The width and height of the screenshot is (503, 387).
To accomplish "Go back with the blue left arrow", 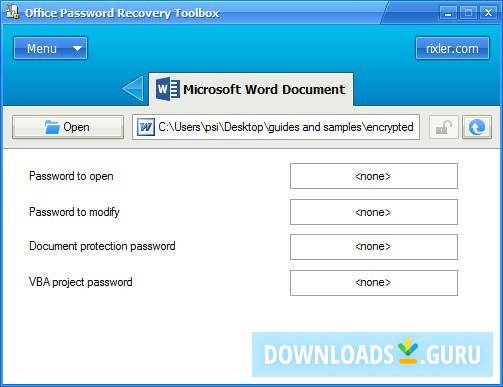I will [x=133, y=89].
